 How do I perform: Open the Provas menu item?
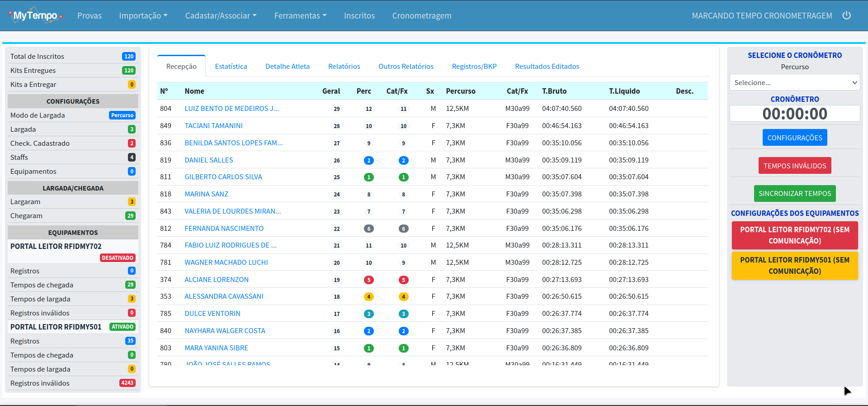coord(90,16)
